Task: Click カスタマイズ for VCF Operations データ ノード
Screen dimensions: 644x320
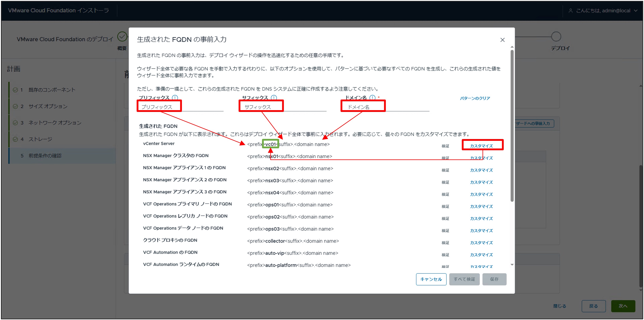Action: point(481,231)
